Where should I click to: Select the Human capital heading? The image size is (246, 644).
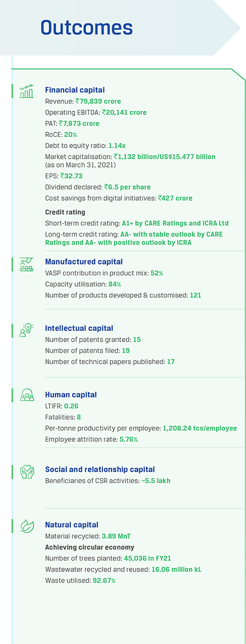click(x=70, y=395)
